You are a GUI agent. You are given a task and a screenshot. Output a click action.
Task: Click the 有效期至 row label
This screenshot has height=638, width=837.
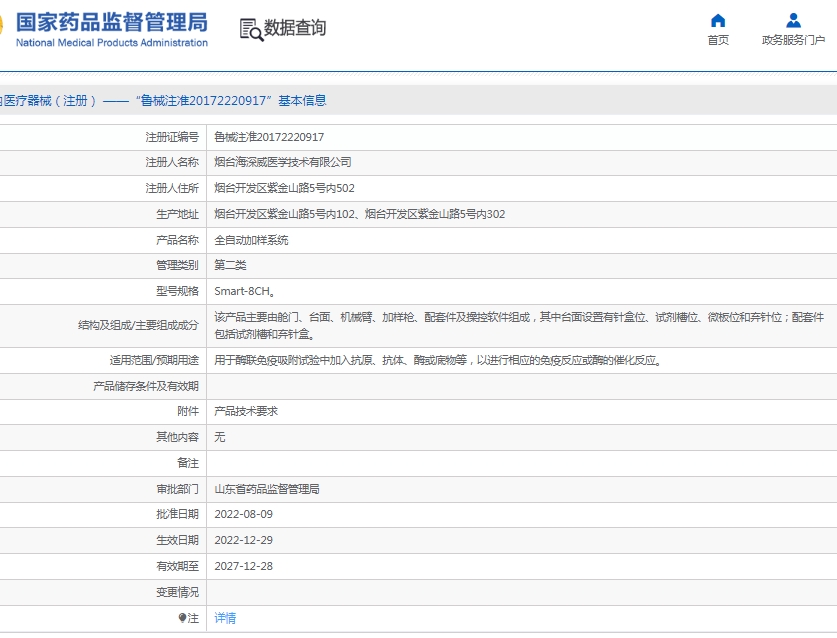pos(177,566)
